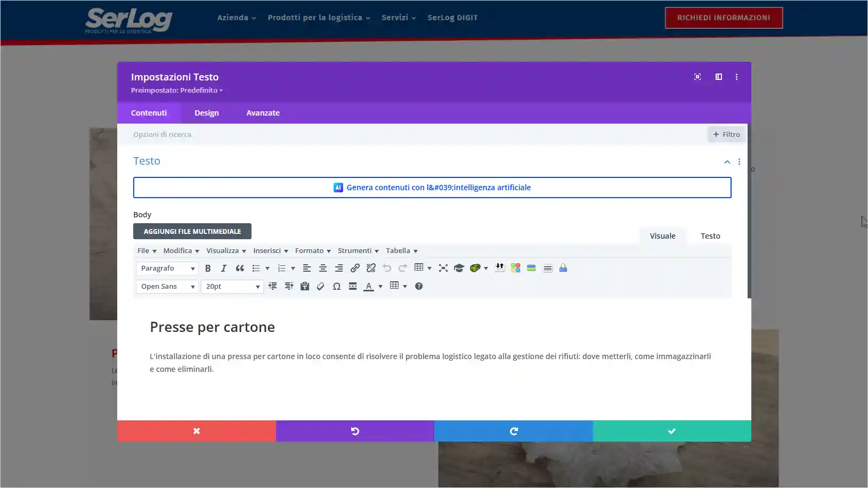Center align the text

(322, 269)
